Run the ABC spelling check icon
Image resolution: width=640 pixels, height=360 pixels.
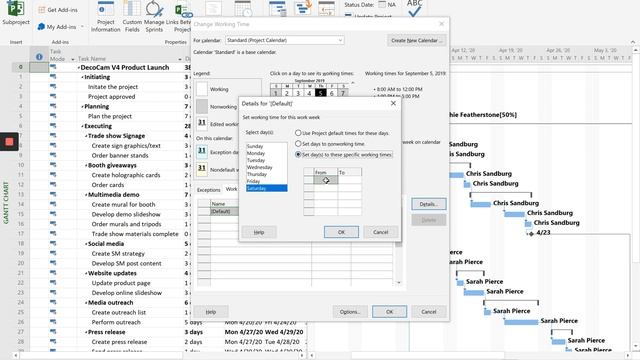tap(414, 8)
